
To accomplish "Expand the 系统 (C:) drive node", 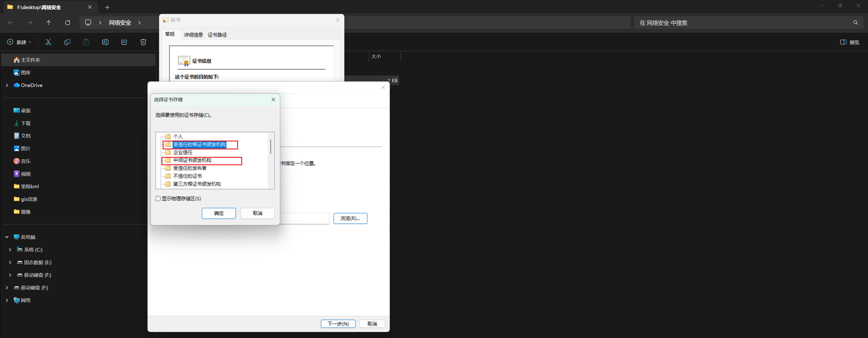I will [x=10, y=250].
